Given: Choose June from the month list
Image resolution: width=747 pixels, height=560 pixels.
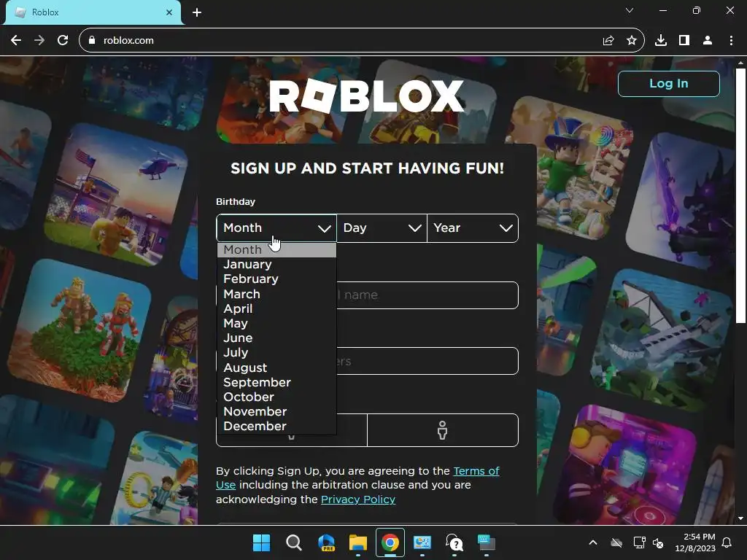Looking at the screenshot, I should click(x=276, y=338).
